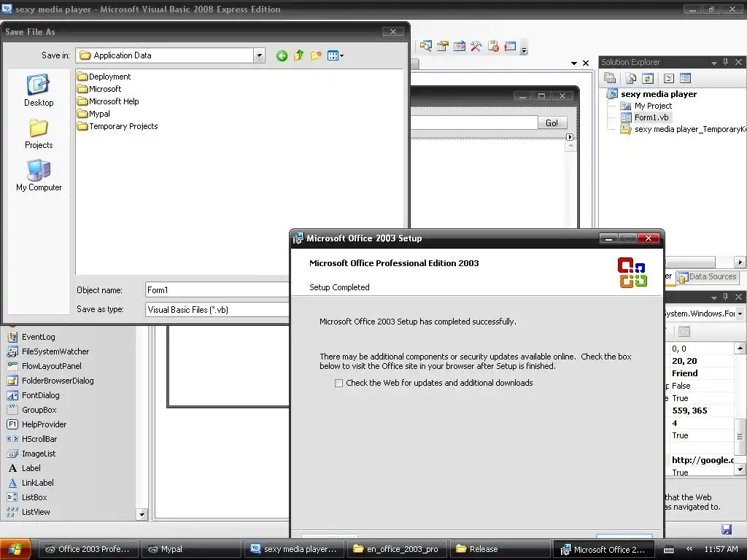The height and width of the screenshot is (560, 747).
Task: Select the sexy media player project node
Action: [x=651, y=94]
